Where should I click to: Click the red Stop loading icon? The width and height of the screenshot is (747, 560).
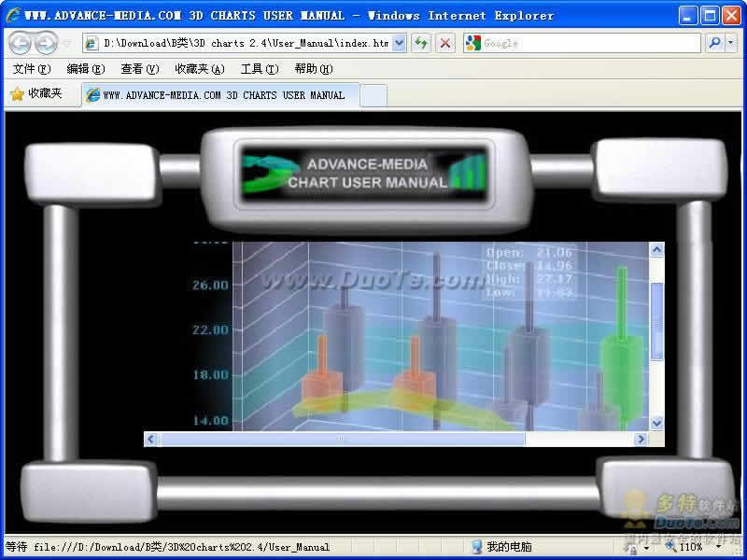445,43
